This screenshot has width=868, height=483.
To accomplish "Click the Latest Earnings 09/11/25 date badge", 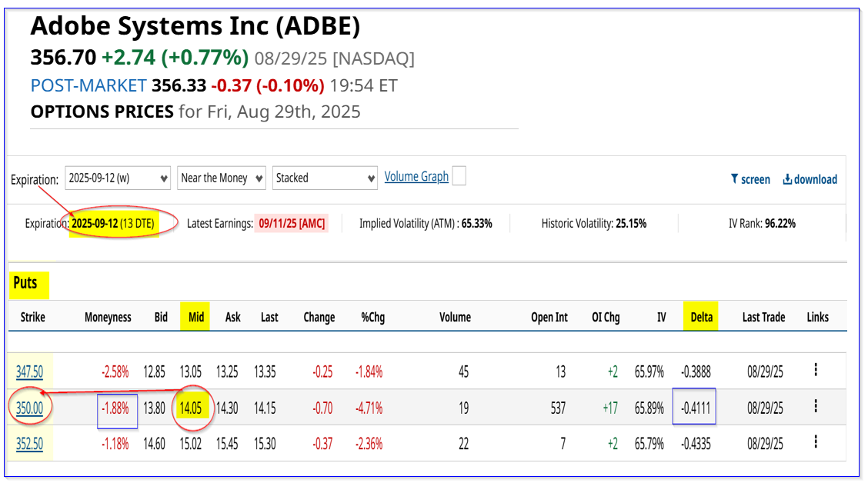I will [x=292, y=224].
